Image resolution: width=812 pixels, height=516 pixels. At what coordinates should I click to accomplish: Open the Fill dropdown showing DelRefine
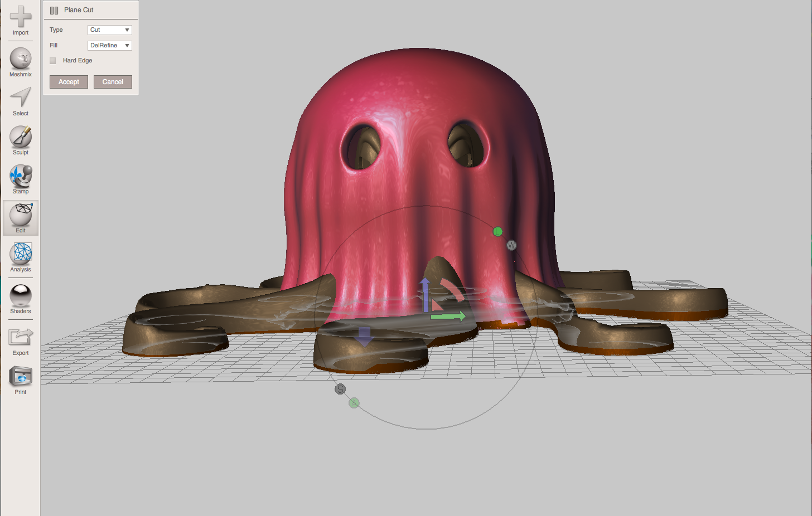[109, 45]
